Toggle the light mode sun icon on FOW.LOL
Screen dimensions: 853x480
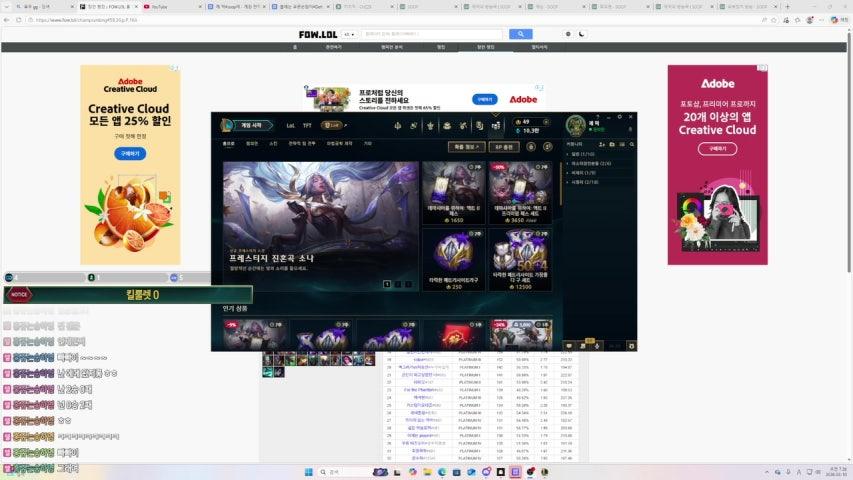click(x=568, y=34)
